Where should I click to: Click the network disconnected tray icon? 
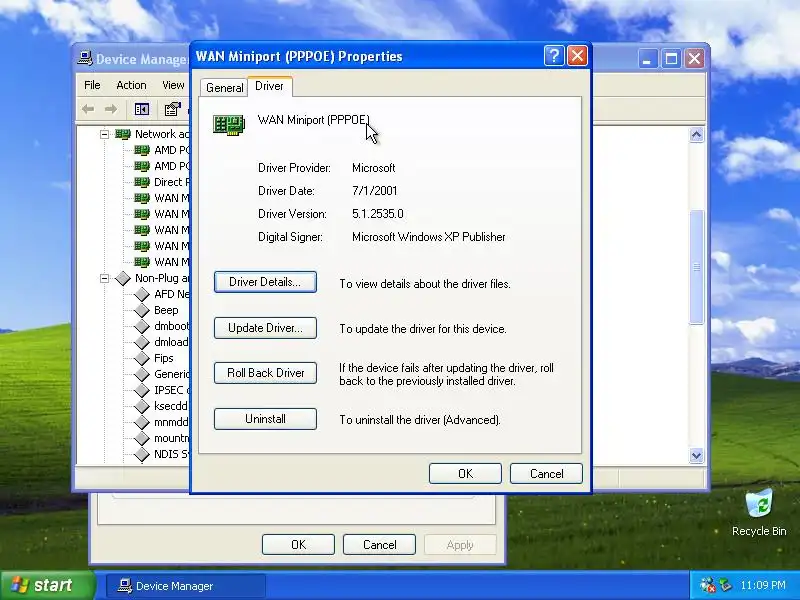[x=708, y=585]
